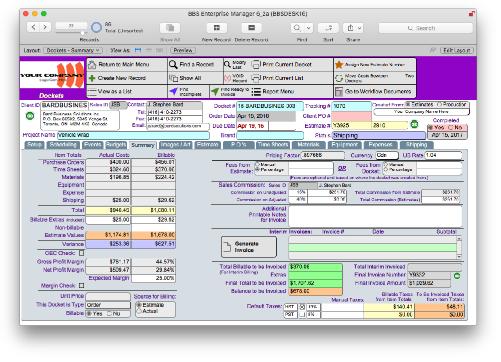This screenshot has width=501, height=362.
Task: Open the Setup tab
Action: coord(35,145)
